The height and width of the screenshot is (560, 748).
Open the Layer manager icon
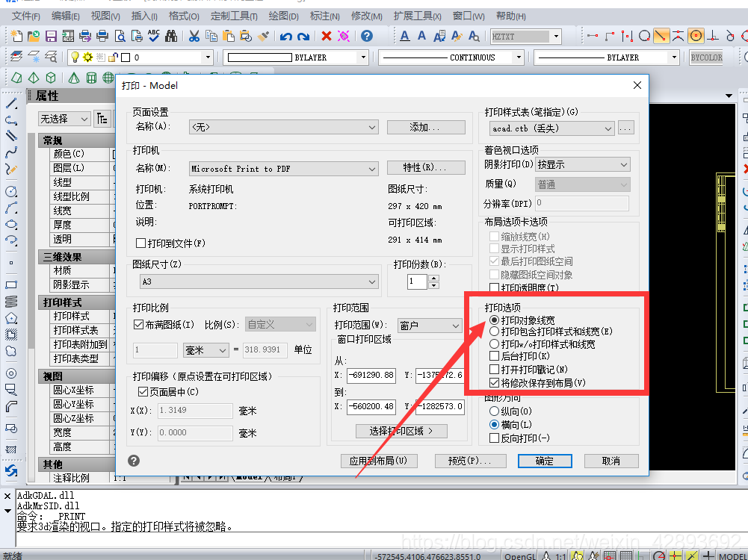point(16,57)
